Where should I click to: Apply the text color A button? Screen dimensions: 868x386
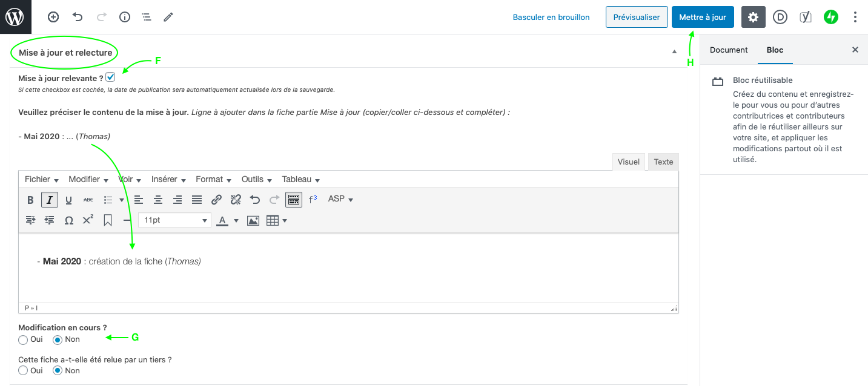pos(222,221)
